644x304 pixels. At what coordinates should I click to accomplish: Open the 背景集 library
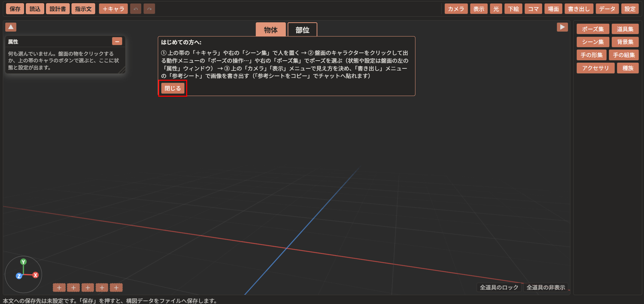(625, 42)
